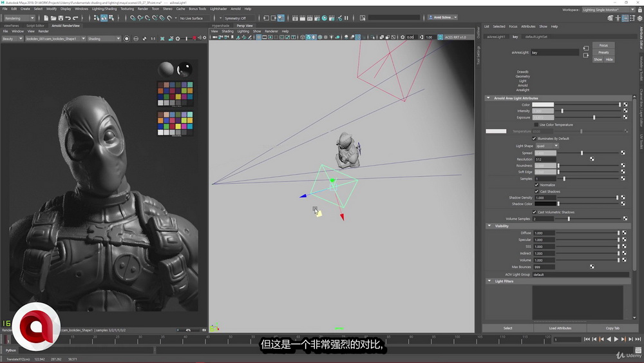Viewport: 644px width, 363px height.
Task: Click the New Scene icon in the main toolbar
Action: tap(46, 18)
